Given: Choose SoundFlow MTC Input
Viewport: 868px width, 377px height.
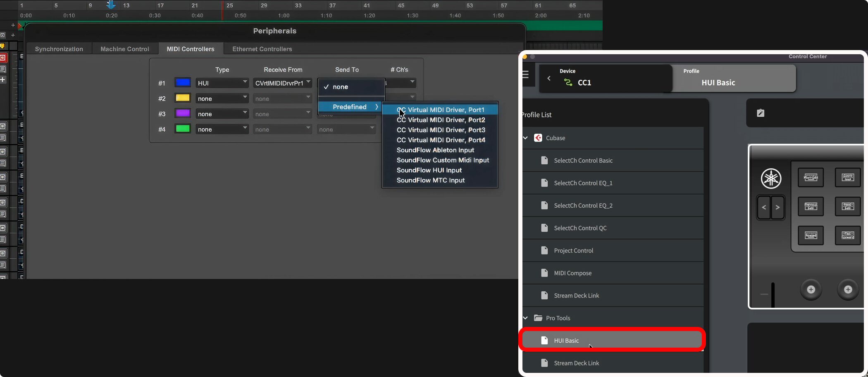Looking at the screenshot, I should tap(440, 180).
